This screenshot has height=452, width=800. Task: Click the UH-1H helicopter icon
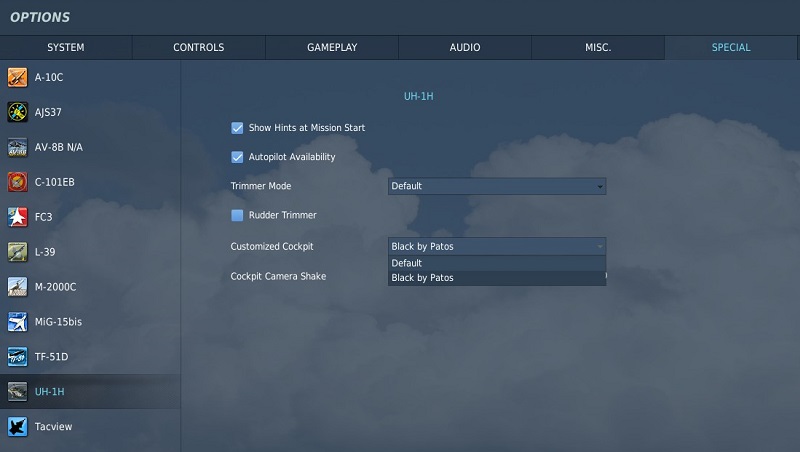tap(17, 392)
